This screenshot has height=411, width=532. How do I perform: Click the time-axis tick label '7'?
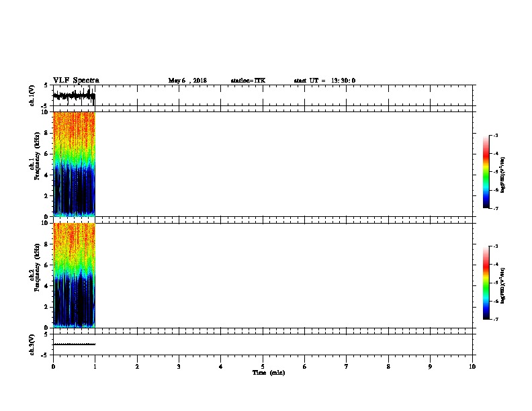pyautogui.click(x=347, y=366)
